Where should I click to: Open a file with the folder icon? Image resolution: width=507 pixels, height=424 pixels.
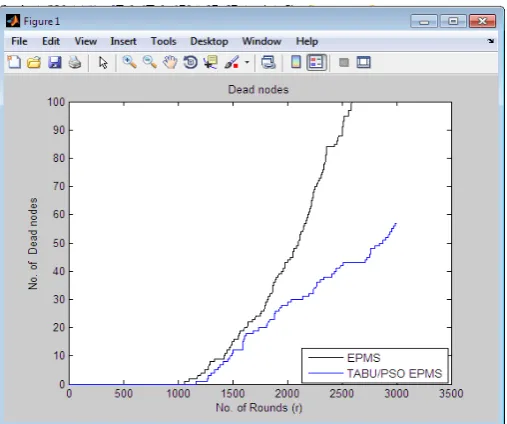(34, 62)
